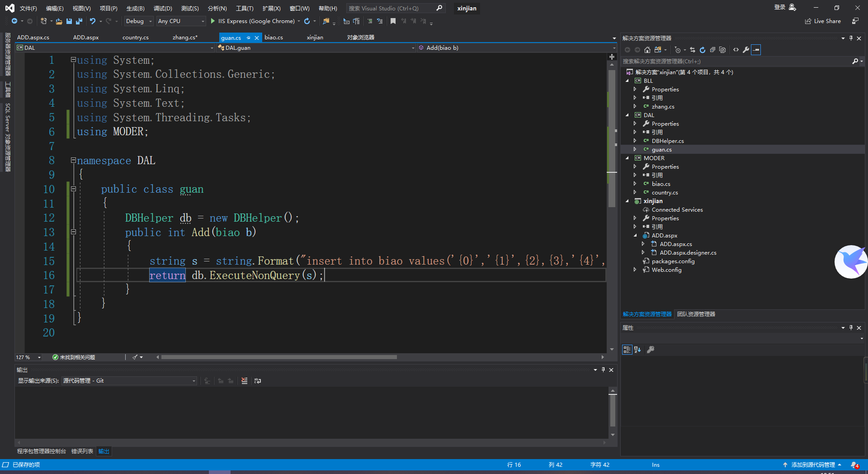Screen dimensions: 868x474
Task: Open the output source dropdown showing 源代码管理 - Git
Action: pos(129,381)
